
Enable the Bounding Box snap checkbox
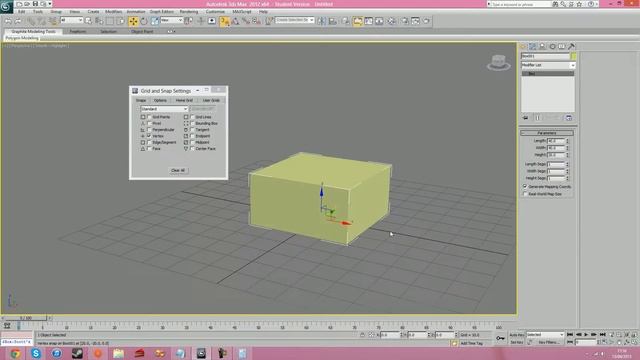192,123
